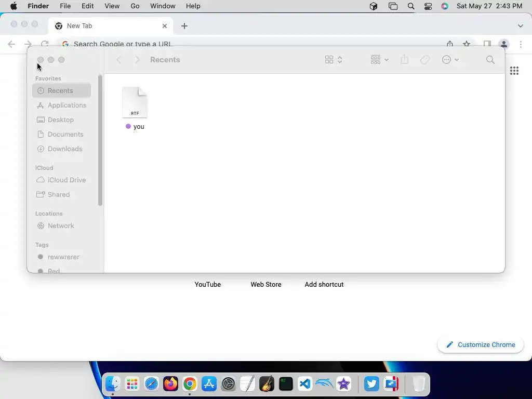Click the Finder back arrow
The height and width of the screenshot is (399, 532).
tap(119, 60)
